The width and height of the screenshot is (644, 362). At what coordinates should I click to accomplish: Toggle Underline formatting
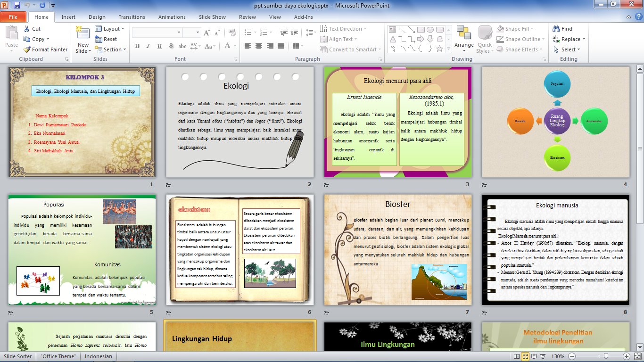pyautogui.click(x=159, y=46)
